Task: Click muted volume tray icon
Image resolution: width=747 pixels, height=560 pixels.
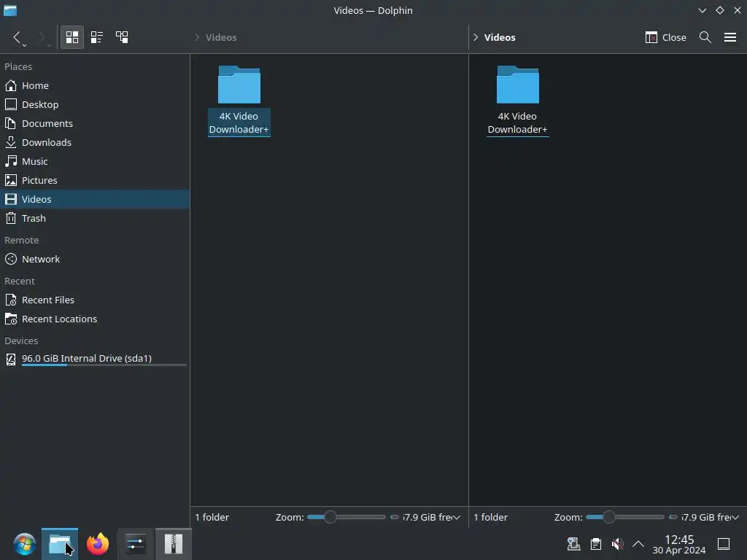Action: click(x=617, y=544)
